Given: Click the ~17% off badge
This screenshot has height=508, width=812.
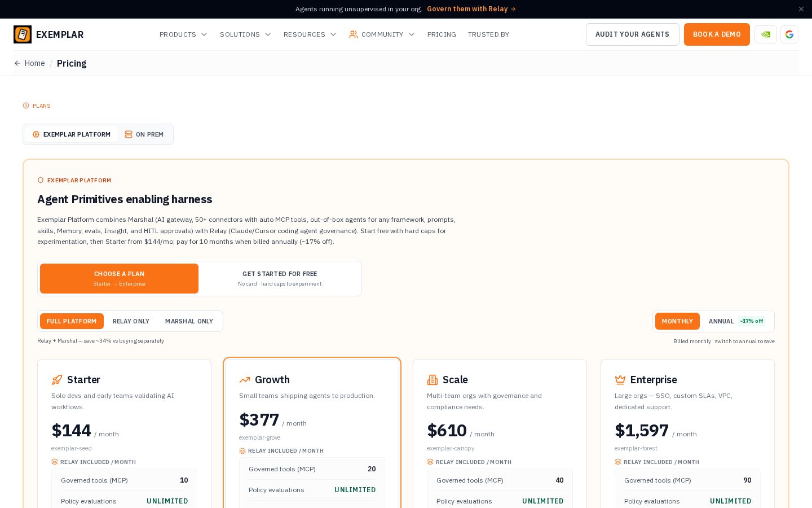Looking at the screenshot, I should 751,321.
